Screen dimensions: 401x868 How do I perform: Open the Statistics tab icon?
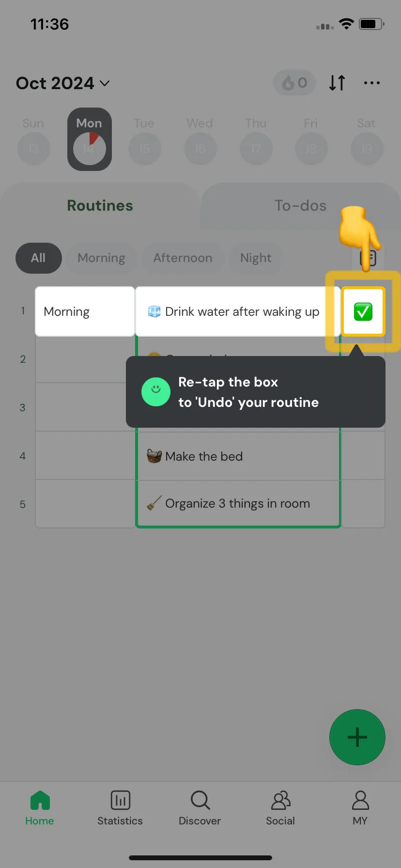pos(120,800)
